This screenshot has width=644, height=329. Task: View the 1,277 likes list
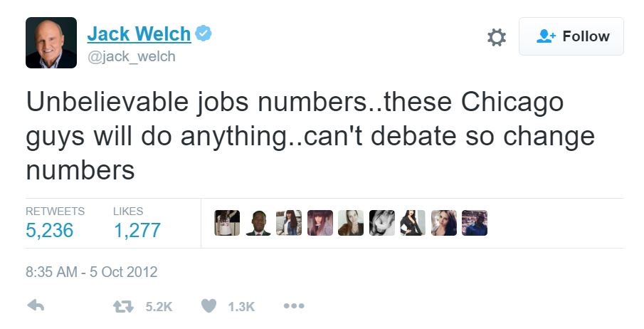coord(137,230)
